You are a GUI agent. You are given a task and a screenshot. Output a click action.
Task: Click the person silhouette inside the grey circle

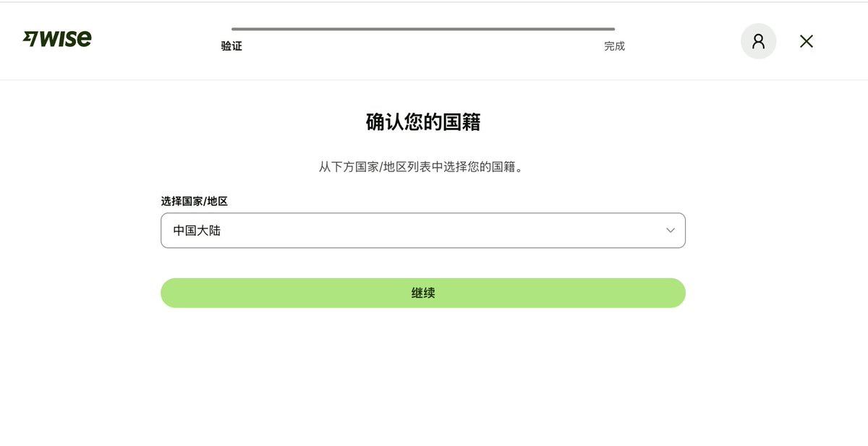tap(758, 41)
